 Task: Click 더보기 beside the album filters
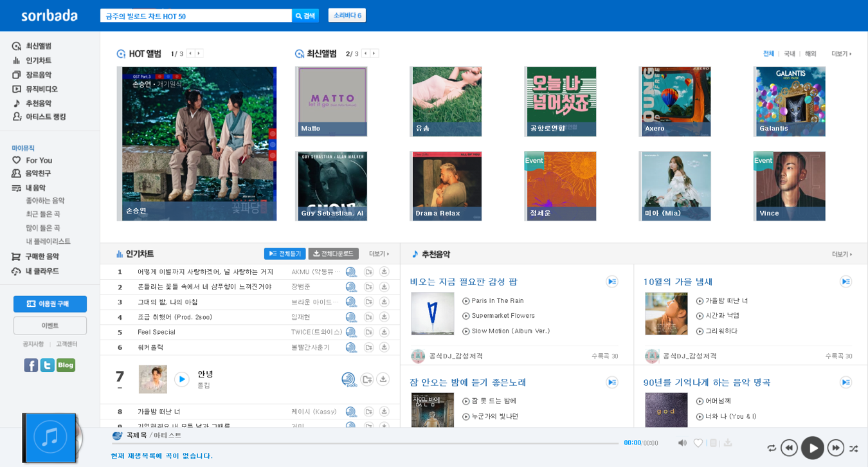coord(841,53)
